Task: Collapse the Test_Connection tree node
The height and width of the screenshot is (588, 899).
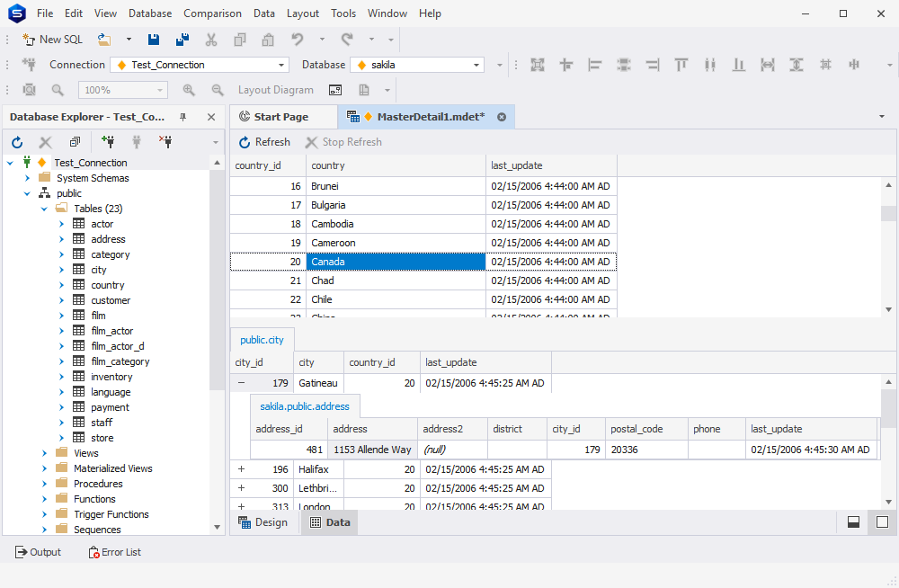Action: pyautogui.click(x=10, y=163)
